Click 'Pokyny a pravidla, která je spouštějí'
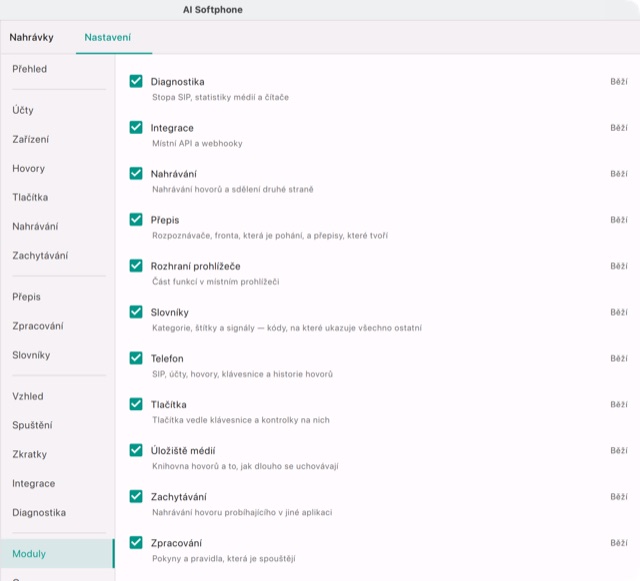The width and height of the screenshot is (640, 581). (x=224, y=559)
